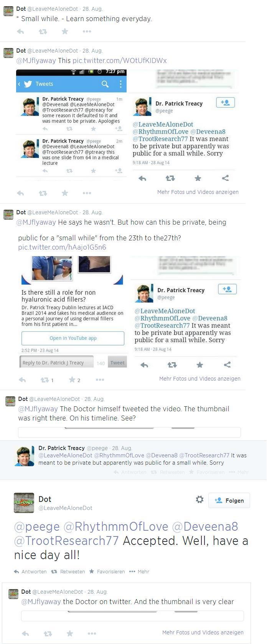
Task: Click the search magnifier in embedded Tweets header
Action: (105, 84)
